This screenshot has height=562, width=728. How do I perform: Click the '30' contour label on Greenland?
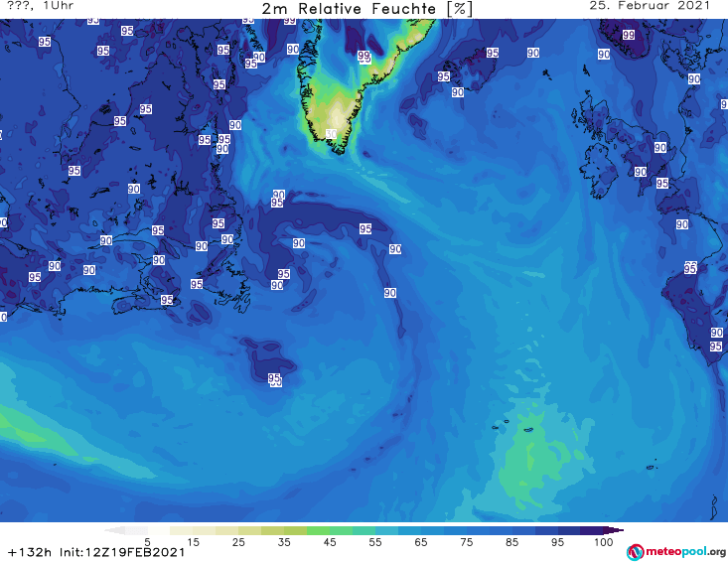(331, 134)
